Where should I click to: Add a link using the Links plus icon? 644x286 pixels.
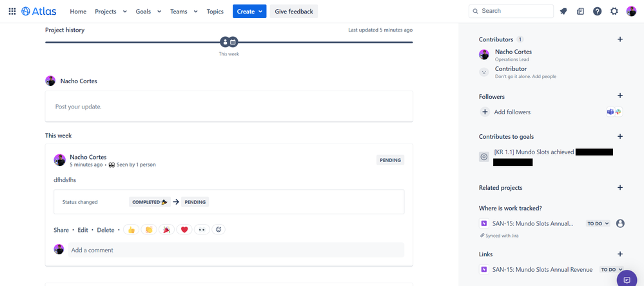pos(620,254)
